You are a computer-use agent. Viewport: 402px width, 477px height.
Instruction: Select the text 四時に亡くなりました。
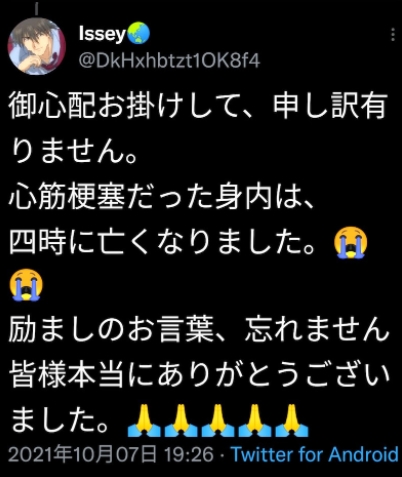[162, 242]
